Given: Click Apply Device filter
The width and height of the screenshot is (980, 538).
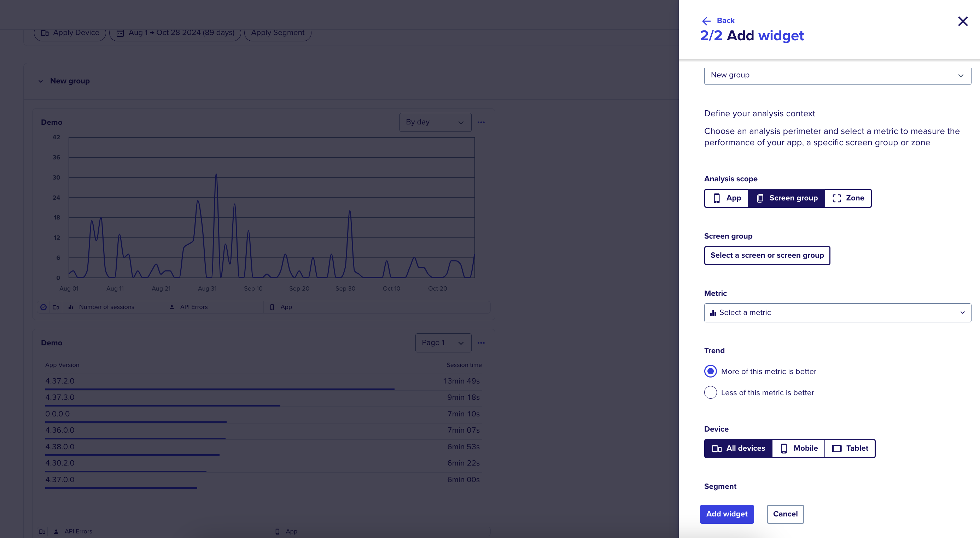Looking at the screenshot, I should [70, 33].
